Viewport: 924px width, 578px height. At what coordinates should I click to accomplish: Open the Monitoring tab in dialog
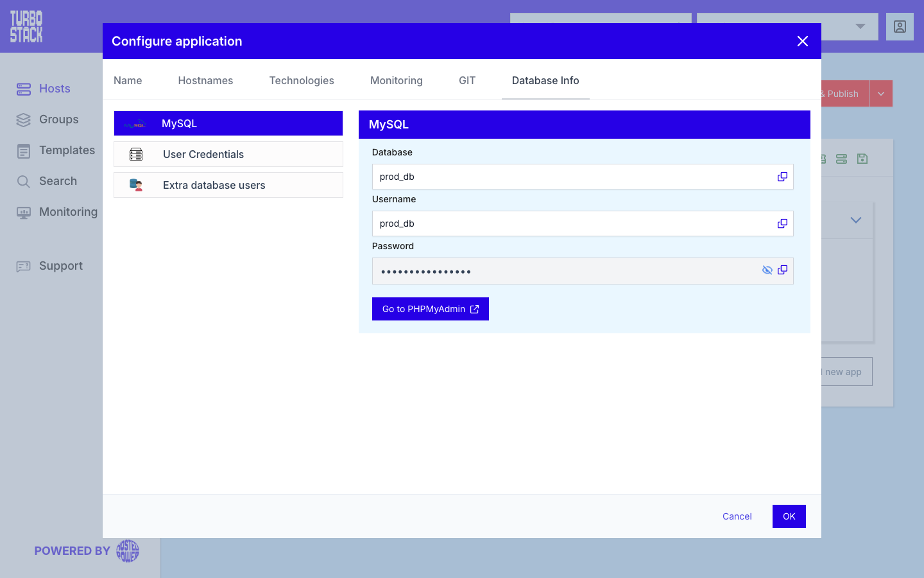point(397,80)
